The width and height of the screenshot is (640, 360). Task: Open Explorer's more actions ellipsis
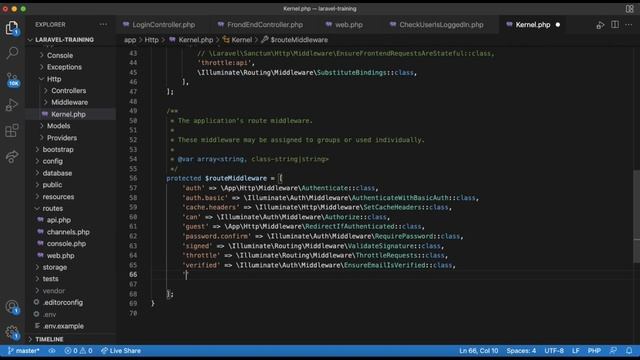click(x=103, y=24)
